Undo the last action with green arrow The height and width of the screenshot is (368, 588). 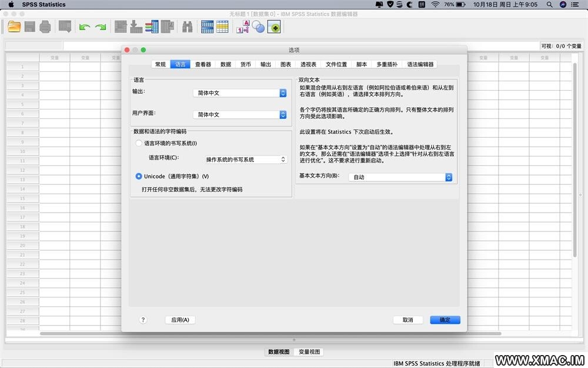(x=85, y=27)
